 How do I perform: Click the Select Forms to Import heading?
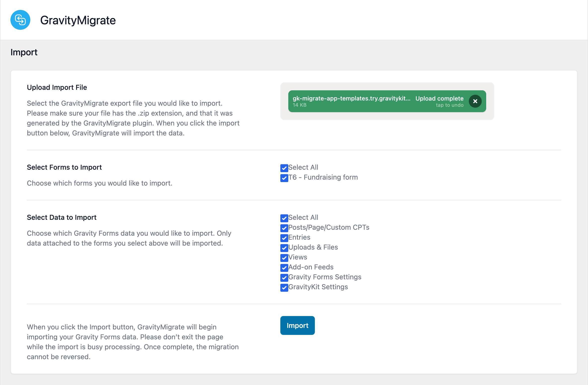[x=64, y=167]
